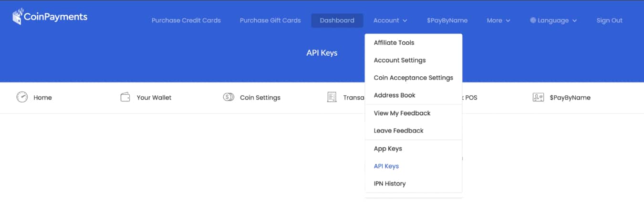Click the Home speedometer icon
The height and width of the screenshot is (203, 644).
tap(22, 97)
